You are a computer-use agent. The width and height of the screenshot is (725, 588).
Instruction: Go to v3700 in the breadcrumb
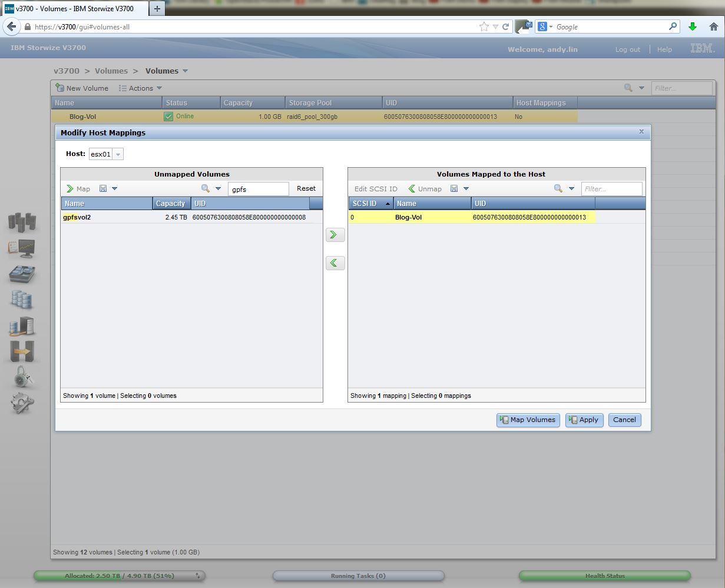pos(67,71)
